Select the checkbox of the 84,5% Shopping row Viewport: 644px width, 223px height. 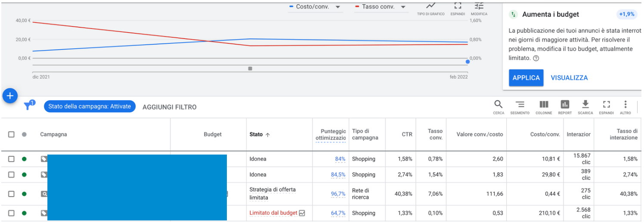tap(11, 174)
